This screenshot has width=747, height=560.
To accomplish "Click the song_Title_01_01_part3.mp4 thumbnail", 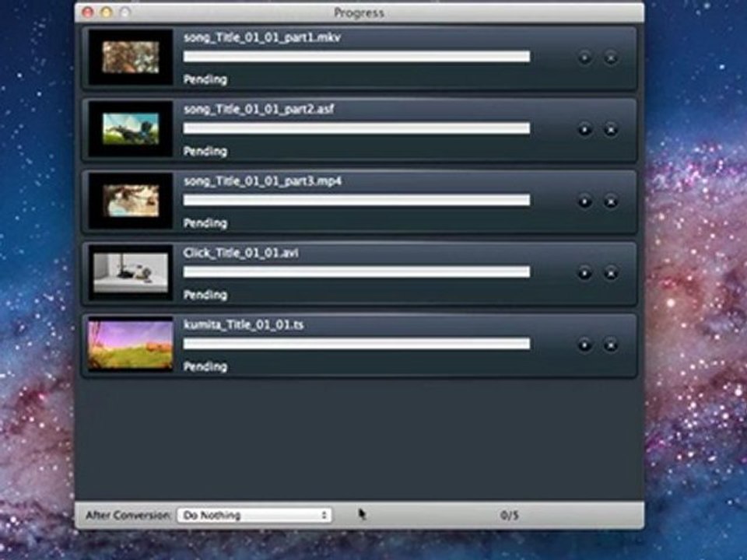I will tap(131, 201).
